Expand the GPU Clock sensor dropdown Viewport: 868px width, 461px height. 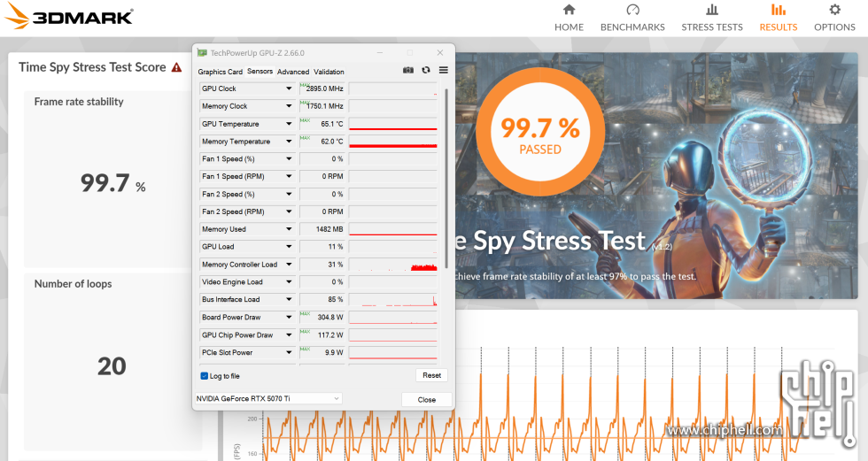point(289,88)
